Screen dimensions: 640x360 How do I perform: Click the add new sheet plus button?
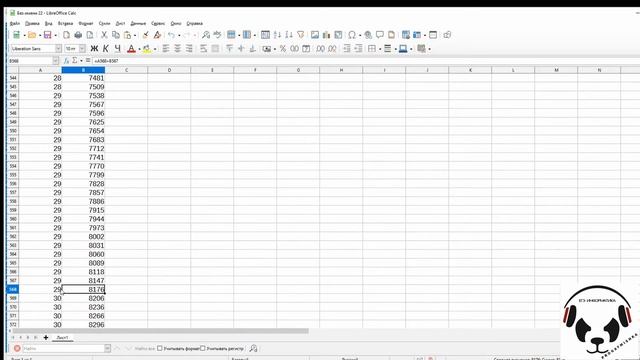point(46,338)
